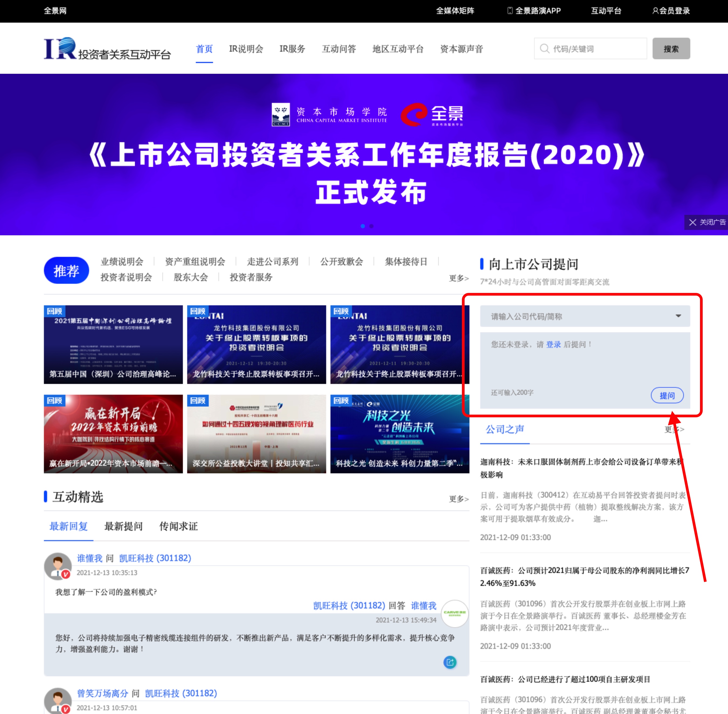Open 深交所公益投教大讲堂 thumbnail
This screenshot has width=728, height=714.
257,434
